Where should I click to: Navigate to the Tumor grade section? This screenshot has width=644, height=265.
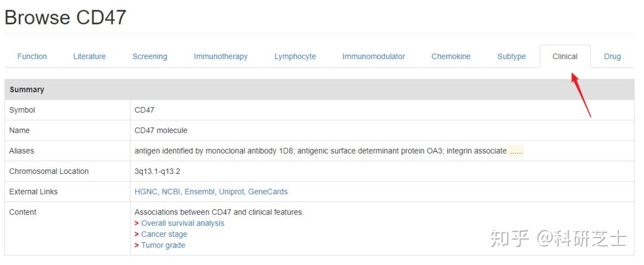coord(163,245)
